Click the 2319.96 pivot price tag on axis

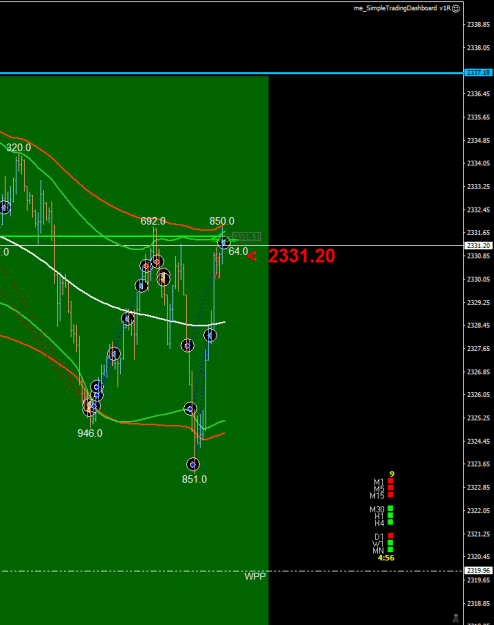479,571
